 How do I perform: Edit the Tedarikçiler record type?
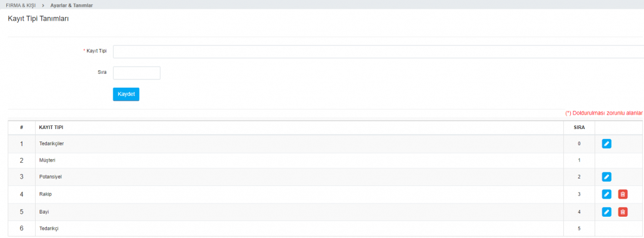(x=606, y=143)
